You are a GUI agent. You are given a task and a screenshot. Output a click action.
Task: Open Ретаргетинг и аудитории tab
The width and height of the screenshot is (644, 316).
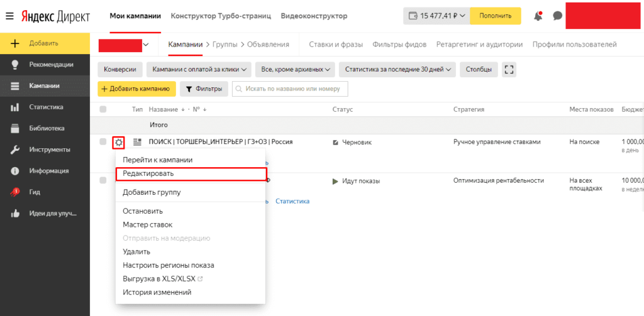480,45
